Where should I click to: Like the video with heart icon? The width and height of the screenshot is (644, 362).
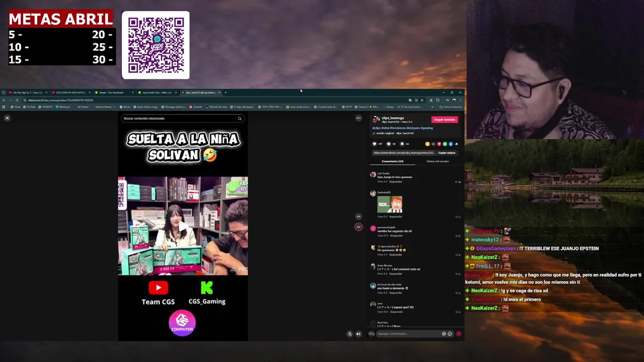374,144
